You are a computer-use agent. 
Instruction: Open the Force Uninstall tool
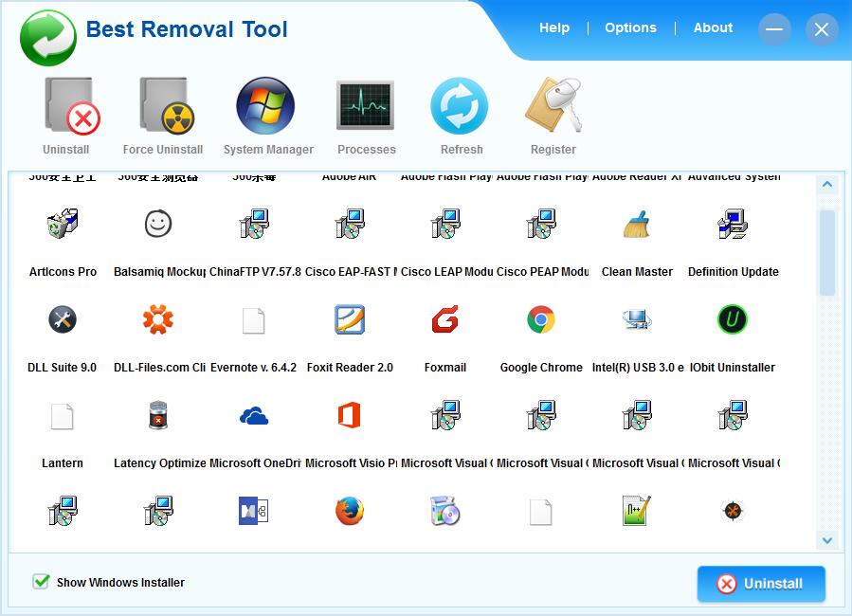pyautogui.click(x=167, y=106)
